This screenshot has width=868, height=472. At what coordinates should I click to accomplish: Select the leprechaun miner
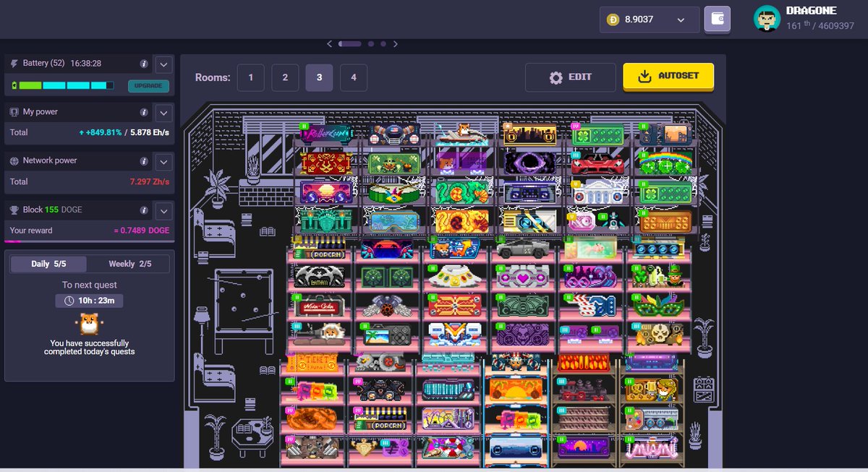[658, 277]
